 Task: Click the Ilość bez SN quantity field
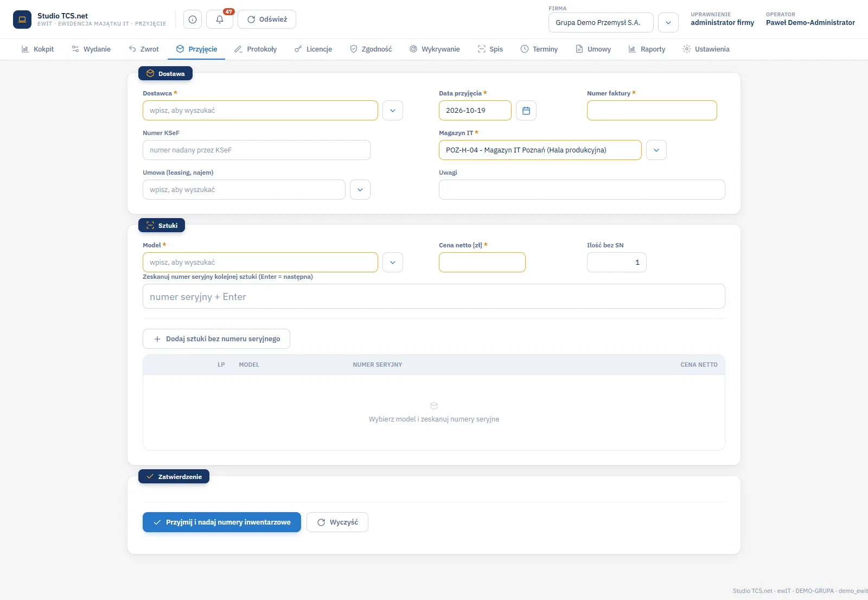(617, 263)
